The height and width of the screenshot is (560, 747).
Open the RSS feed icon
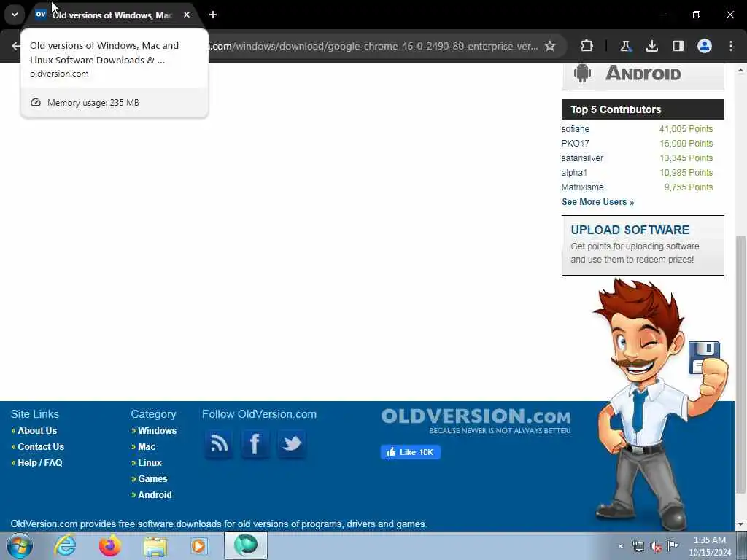[x=219, y=444]
